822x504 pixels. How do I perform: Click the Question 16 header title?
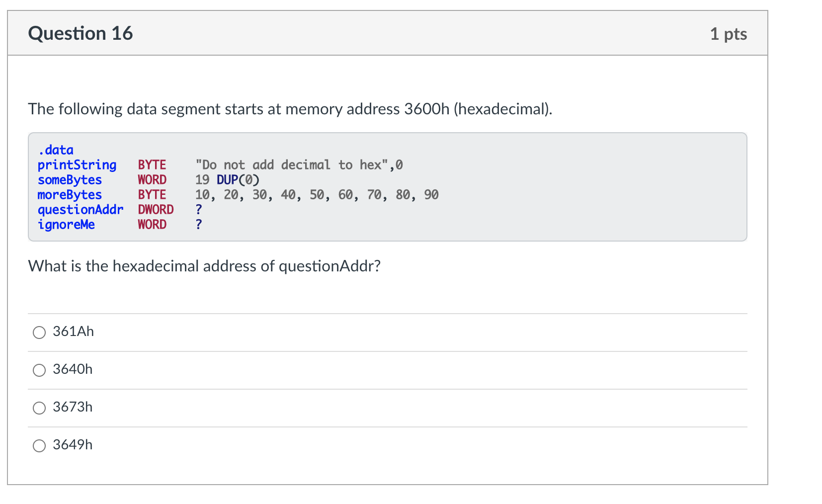pyautogui.click(x=81, y=33)
